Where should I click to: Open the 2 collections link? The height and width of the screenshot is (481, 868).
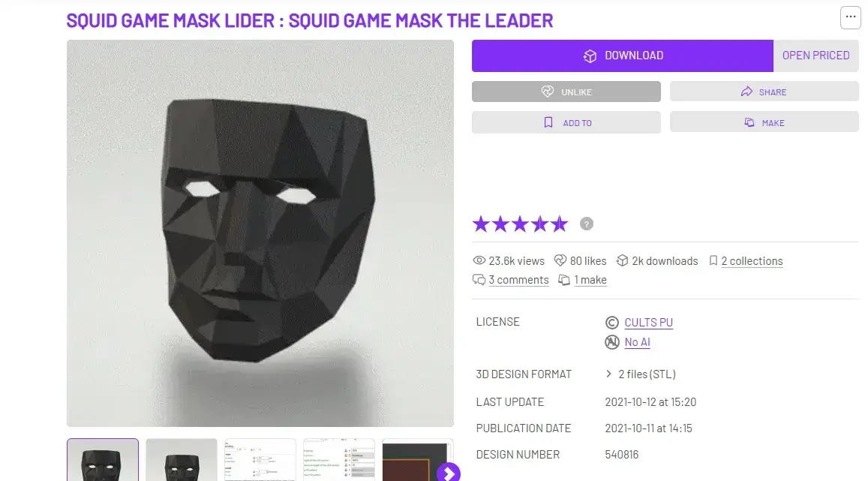pyautogui.click(x=752, y=260)
